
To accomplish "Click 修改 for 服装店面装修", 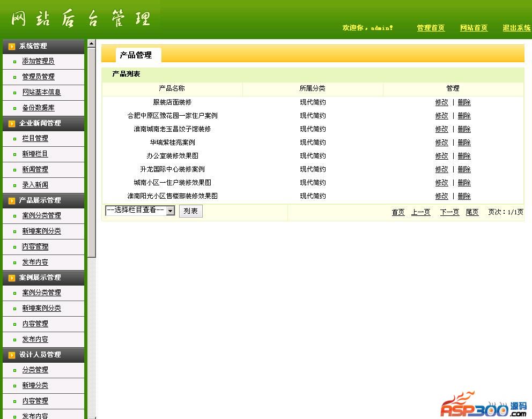I will click(441, 102).
